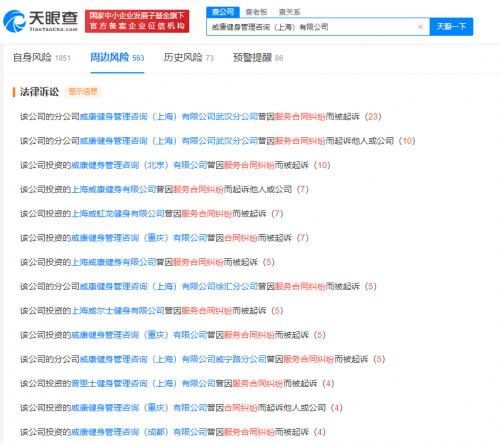The width and height of the screenshot is (500, 444).
Task: Click the count (5) on the 徐汇分公司 row
Action: pyautogui.click(x=370, y=287)
